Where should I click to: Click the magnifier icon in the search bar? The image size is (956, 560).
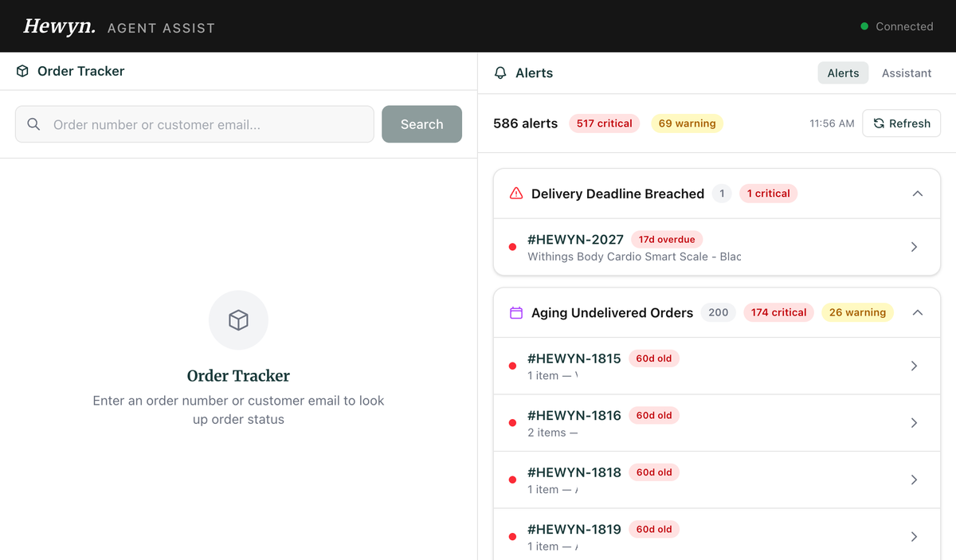tap(33, 124)
